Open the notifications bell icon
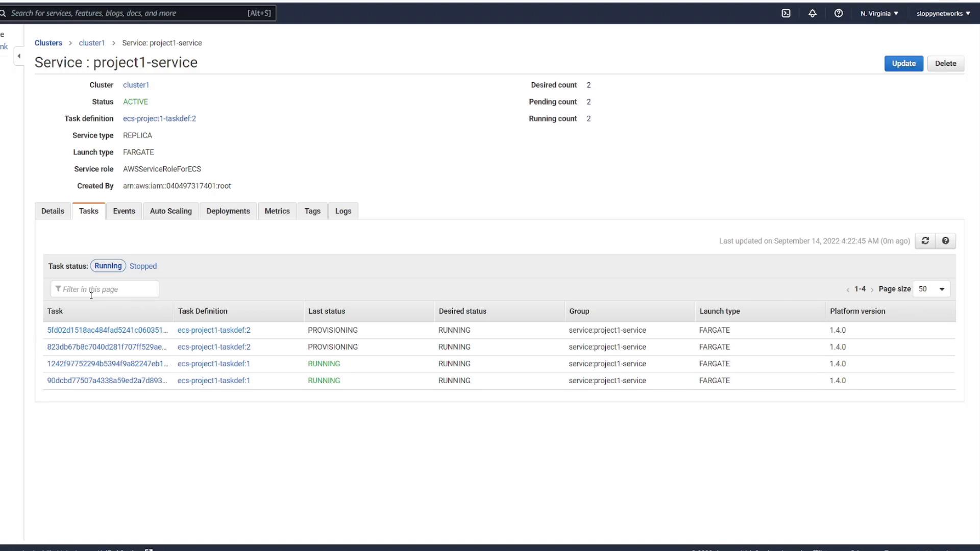Image resolution: width=980 pixels, height=551 pixels. (x=813, y=13)
